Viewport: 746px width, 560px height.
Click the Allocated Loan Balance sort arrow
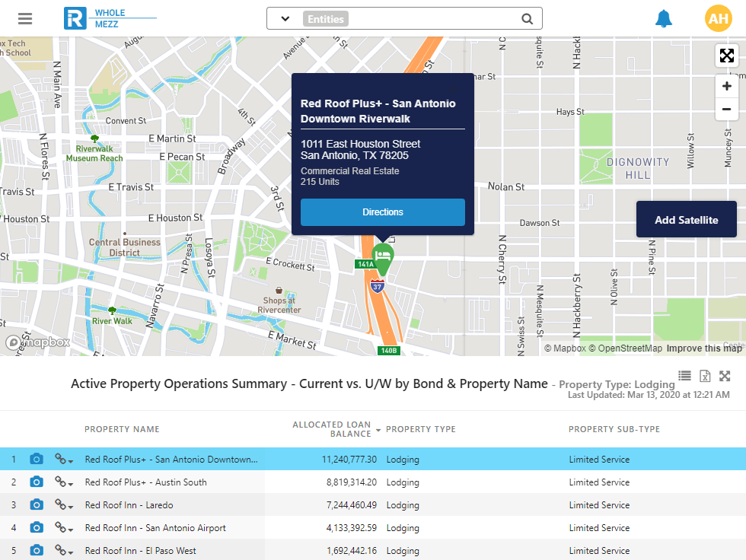378,430
